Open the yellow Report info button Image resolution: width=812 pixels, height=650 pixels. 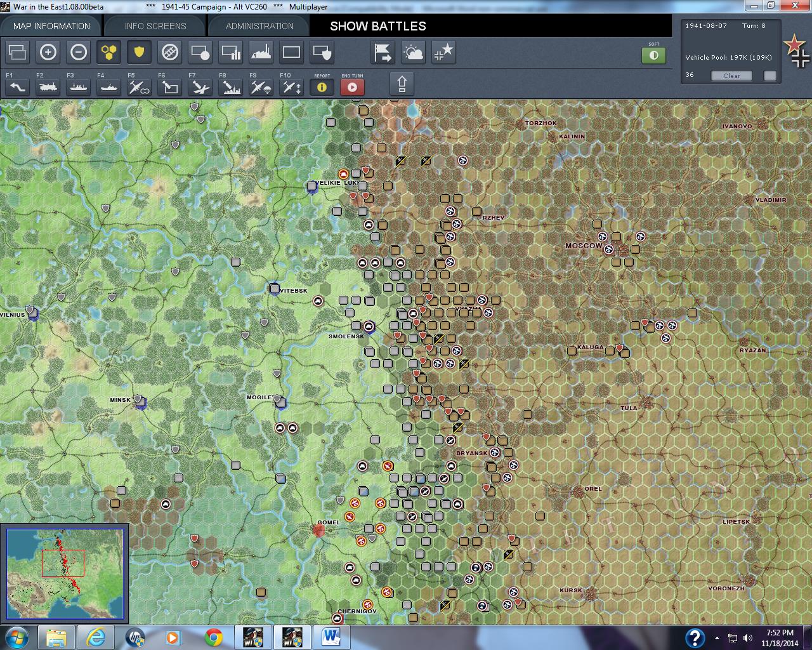[322, 87]
